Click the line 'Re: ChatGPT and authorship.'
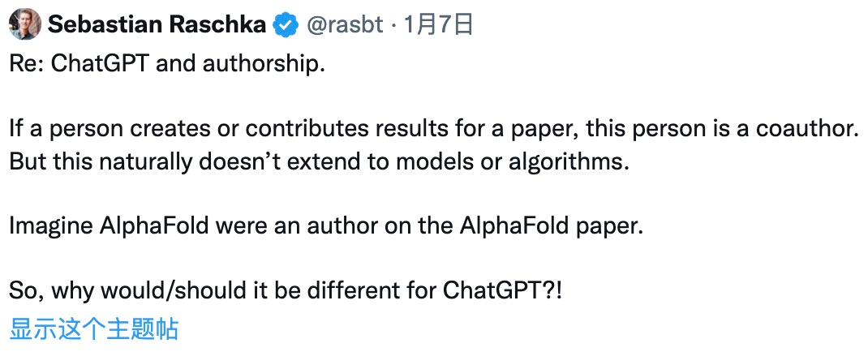868x352 pixels. click(x=166, y=65)
